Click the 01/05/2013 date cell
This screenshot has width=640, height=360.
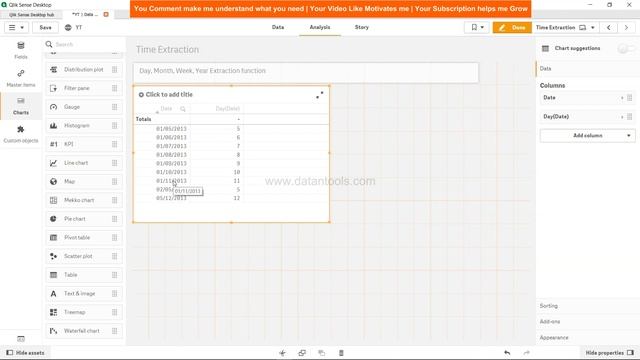(x=171, y=129)
